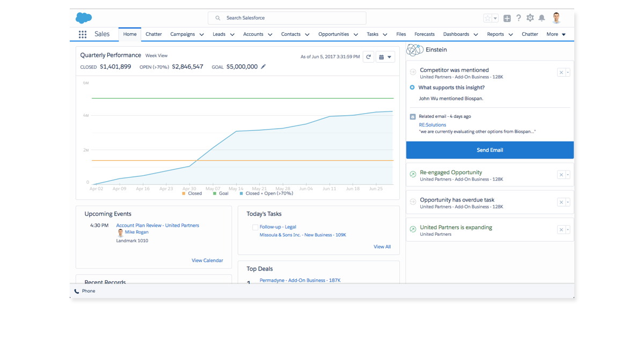Select the 'What supports this insight?' radio indicator
This screenshot has height=343, width=644.
click(x=412, y=87)
